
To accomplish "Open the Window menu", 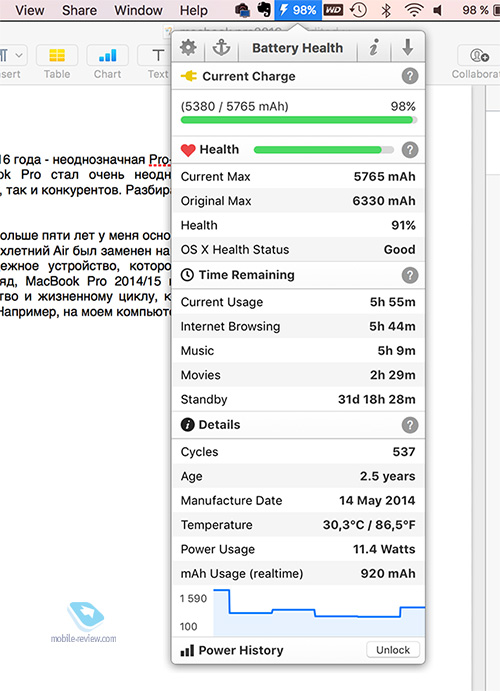I will [138, 10].
